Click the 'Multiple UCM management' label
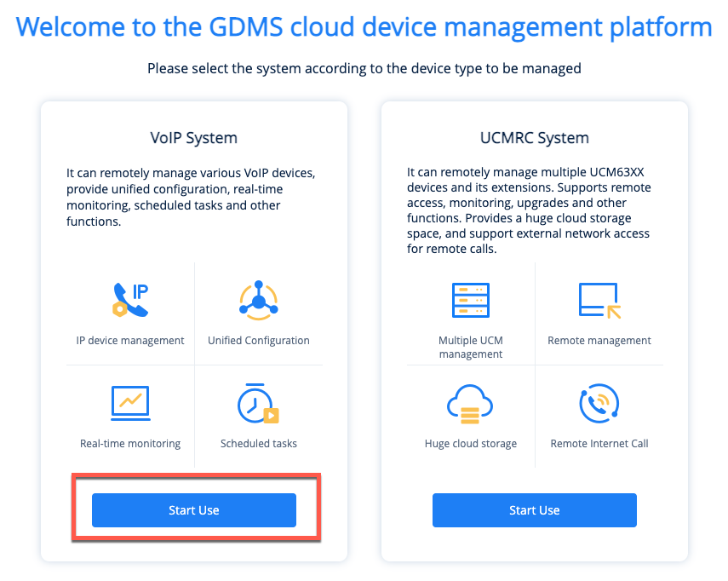Screen dimensions: 728x581 (x=471, y=347)
